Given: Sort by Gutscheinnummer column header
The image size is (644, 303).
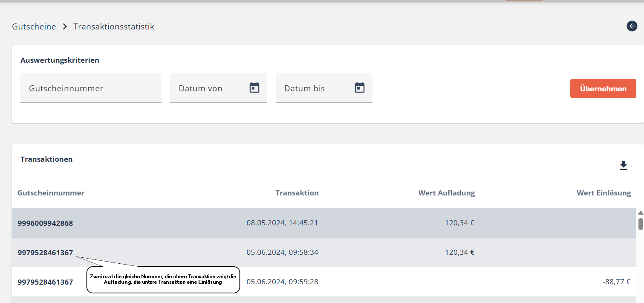Looking at the screenshot, I should (x=51, y=193).
